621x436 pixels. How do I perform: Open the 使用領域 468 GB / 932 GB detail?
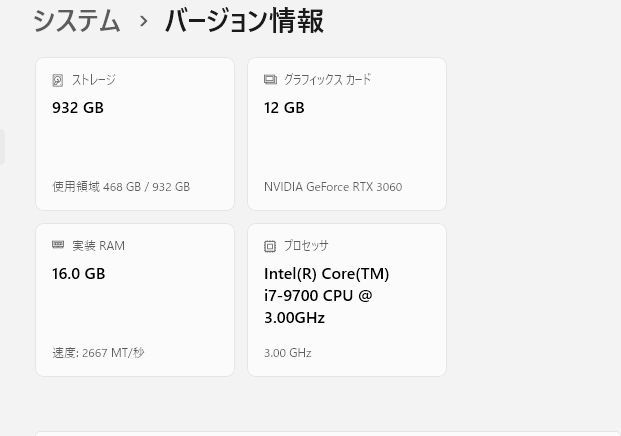[121, 187]
